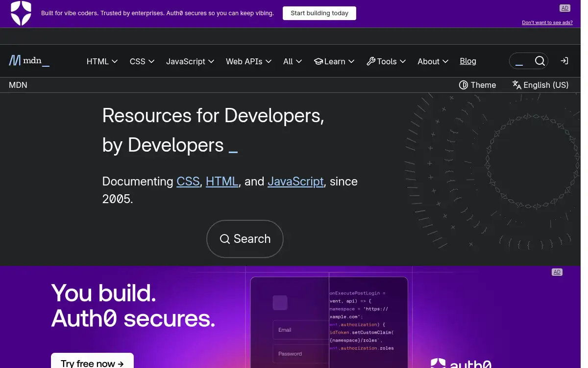Click the log in arrow icon

(x=564, y=61)
